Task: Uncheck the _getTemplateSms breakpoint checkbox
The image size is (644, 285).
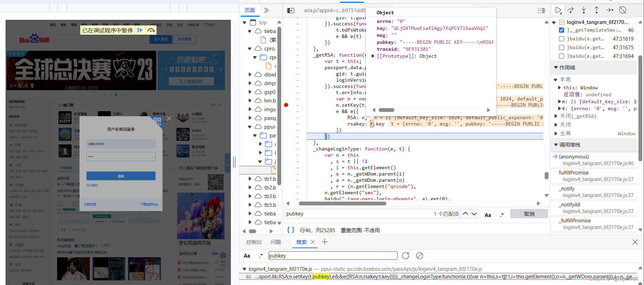Action: pos(561,30)
